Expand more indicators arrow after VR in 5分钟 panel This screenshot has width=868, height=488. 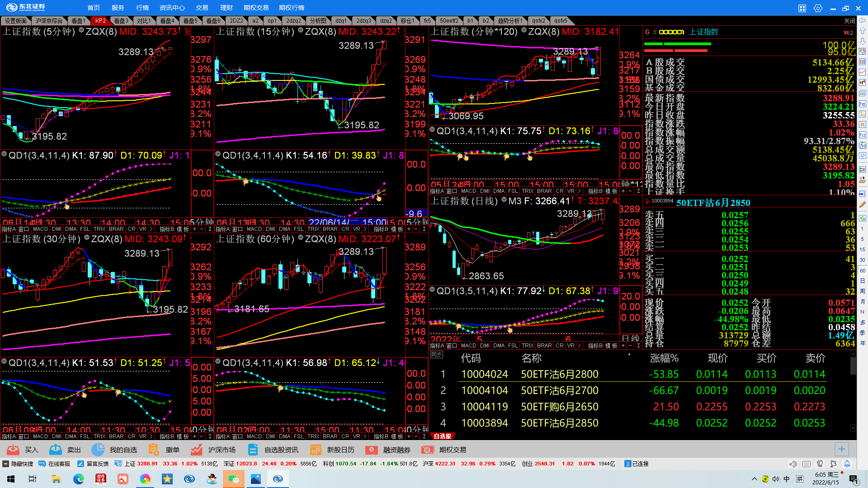pyautogui.click(x=151, y=229)
